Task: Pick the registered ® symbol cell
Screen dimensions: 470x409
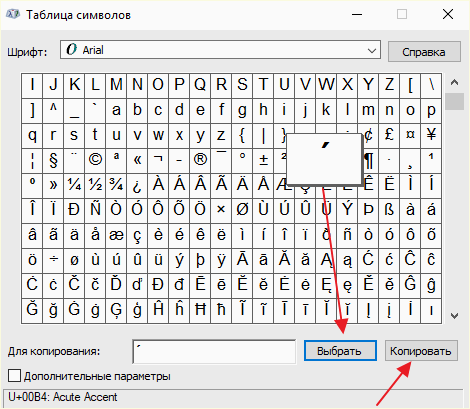Action: tap(200, 161)
